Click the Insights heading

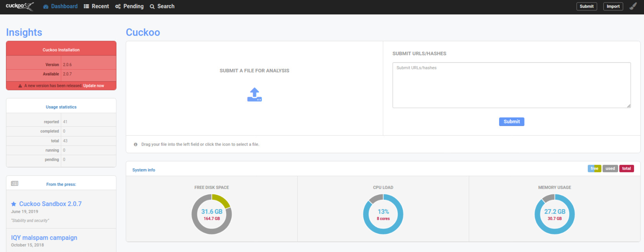(x=24, y=33)
